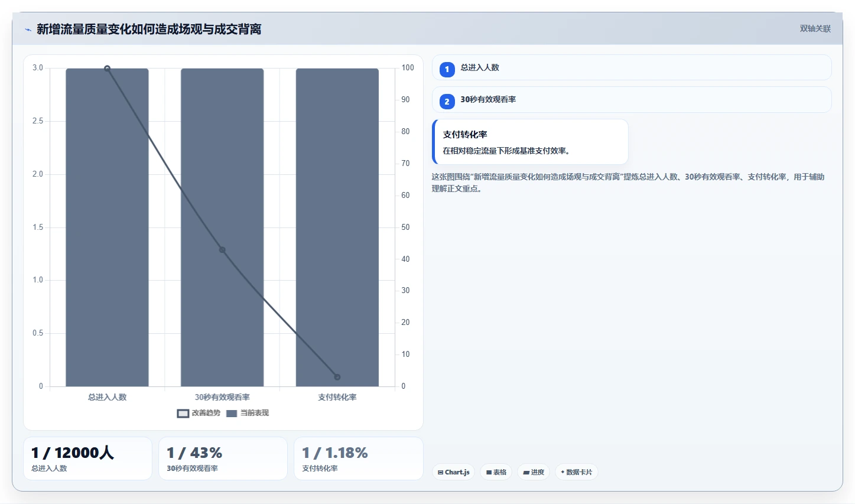Click the 支付转化率 x-axis label
Screen dimensions: 855x504
(337, 397)
